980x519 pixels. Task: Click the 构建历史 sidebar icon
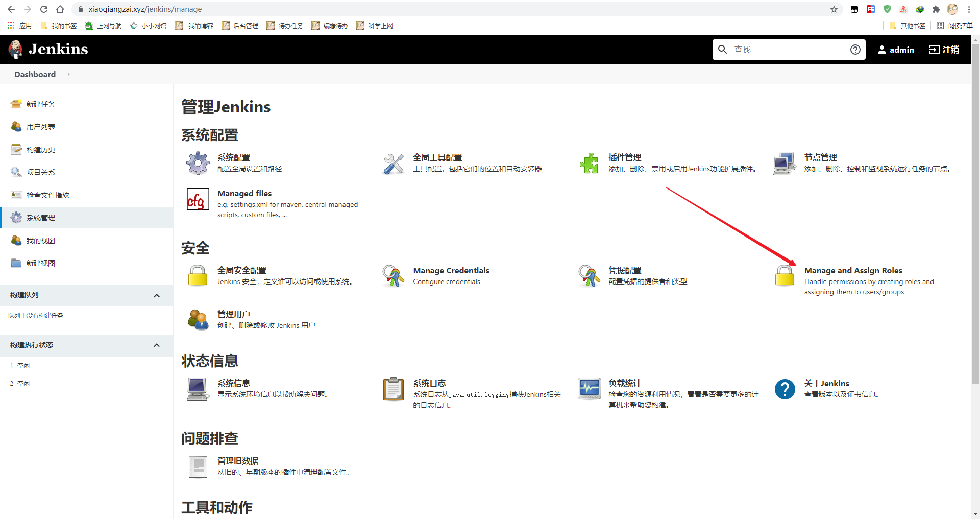click(16, 150)
